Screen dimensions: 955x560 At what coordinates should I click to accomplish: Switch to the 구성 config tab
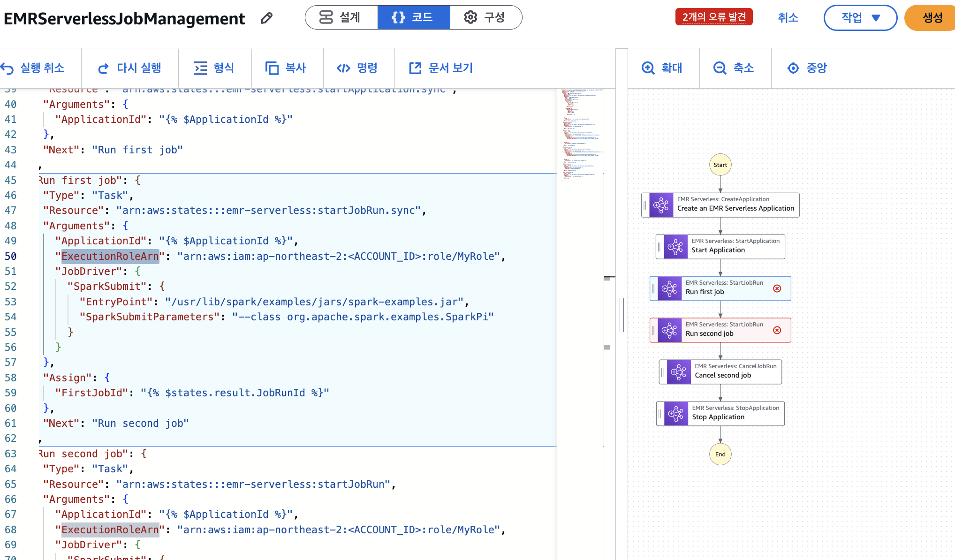[x=485, y=17]
